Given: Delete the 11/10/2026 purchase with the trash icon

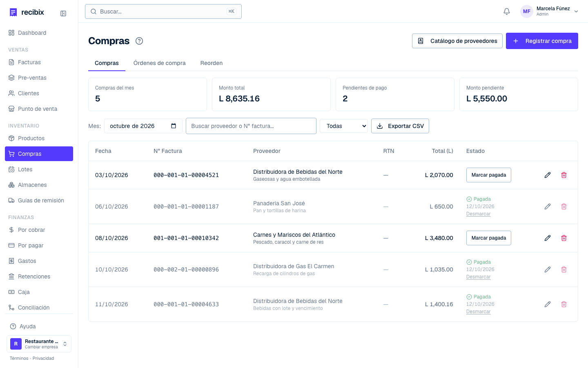Looking at the screenshot, I should pos(564,304).
